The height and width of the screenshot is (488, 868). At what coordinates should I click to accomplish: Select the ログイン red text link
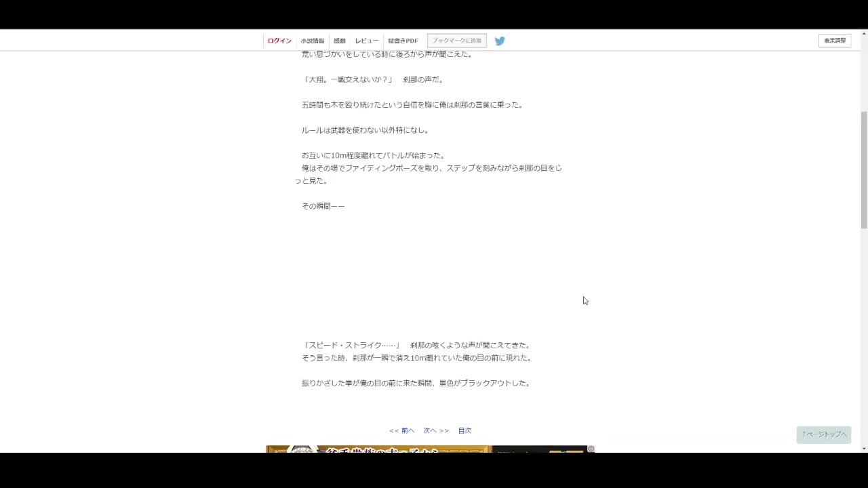coord(279,40)
